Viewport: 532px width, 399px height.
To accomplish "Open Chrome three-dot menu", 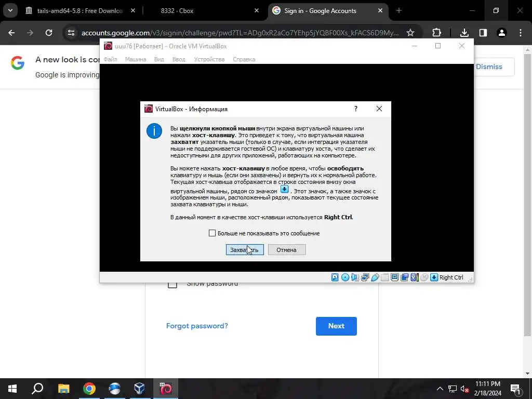I will click(521, 33).
